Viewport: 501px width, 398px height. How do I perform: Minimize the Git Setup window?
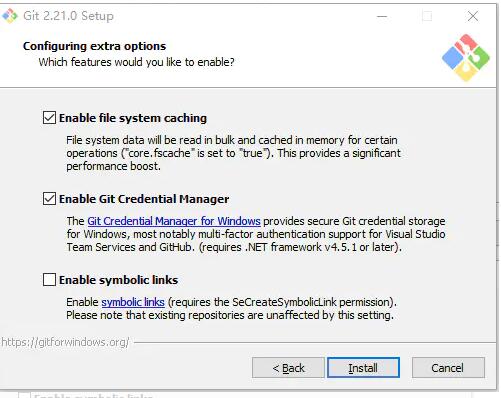[382, 16]
